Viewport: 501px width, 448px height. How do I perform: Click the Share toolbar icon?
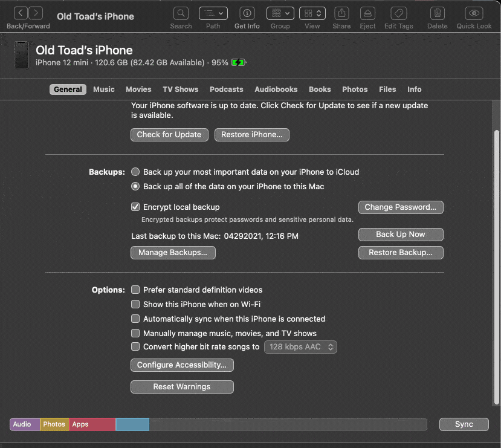[x=341, y=13]
